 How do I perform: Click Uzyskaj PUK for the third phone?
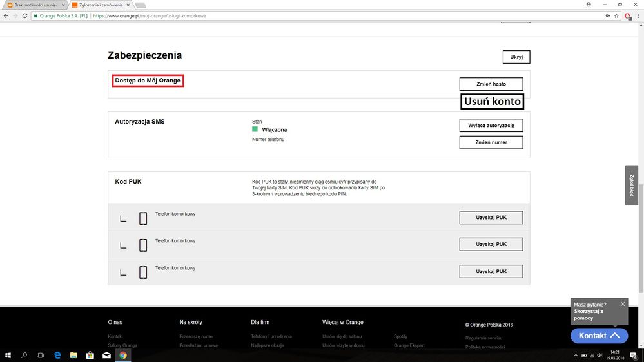(x=491, y=272)
